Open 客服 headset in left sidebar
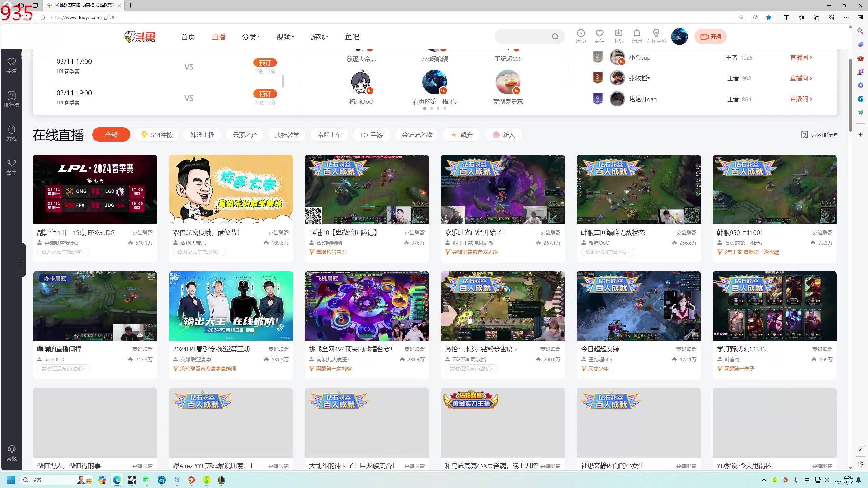The width and height of the screenshot is (868, 488). pos(12,453)
